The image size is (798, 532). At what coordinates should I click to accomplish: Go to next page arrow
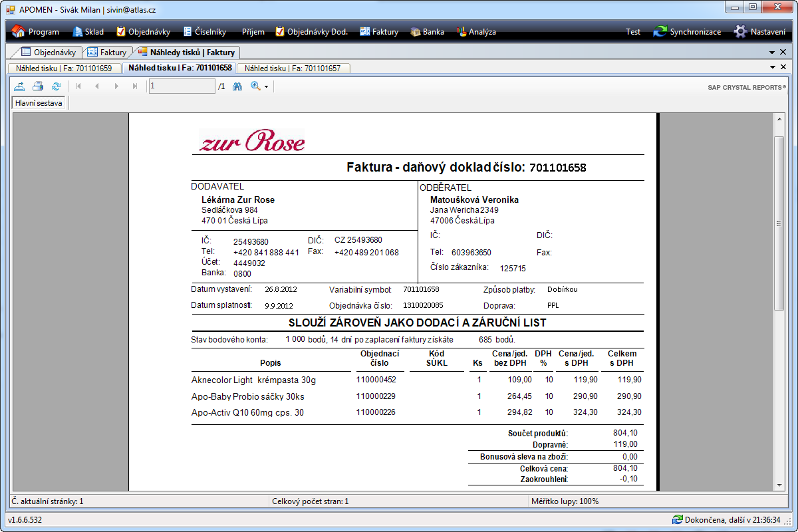tap(116, 86)
